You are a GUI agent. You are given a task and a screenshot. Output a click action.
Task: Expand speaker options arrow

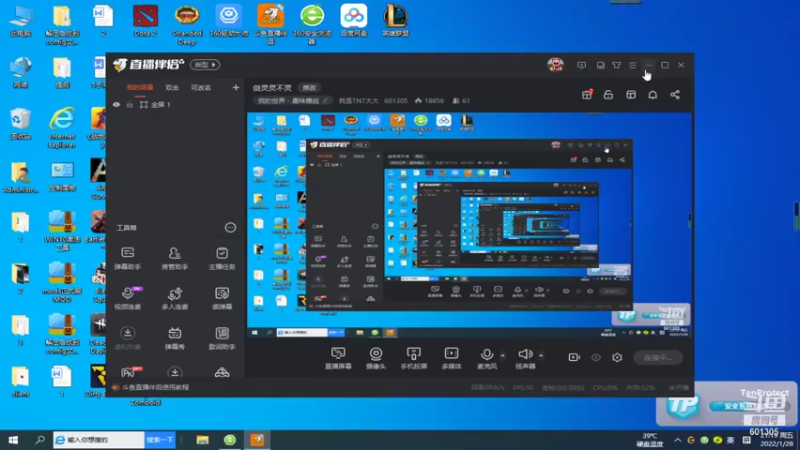click(x=541, y=355)
